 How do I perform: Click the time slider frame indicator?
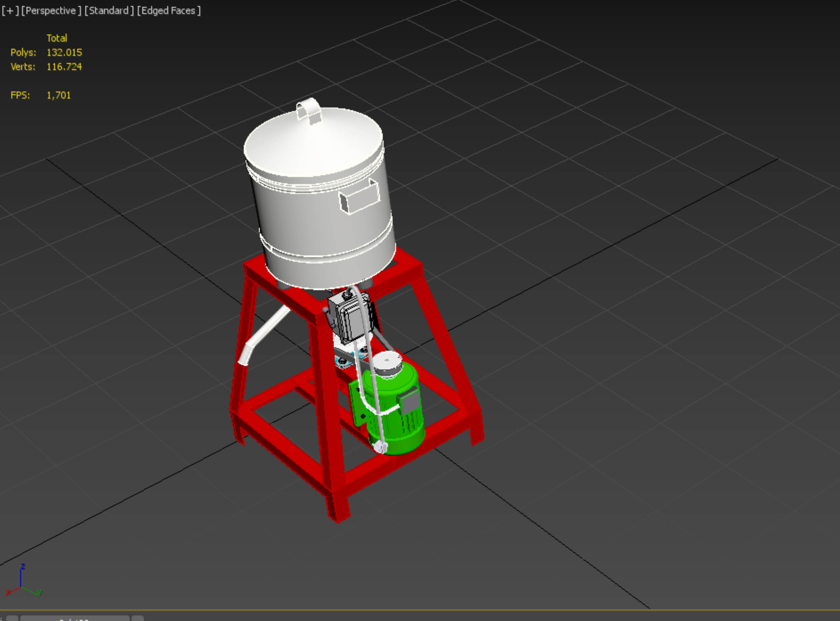pos(75,618)
